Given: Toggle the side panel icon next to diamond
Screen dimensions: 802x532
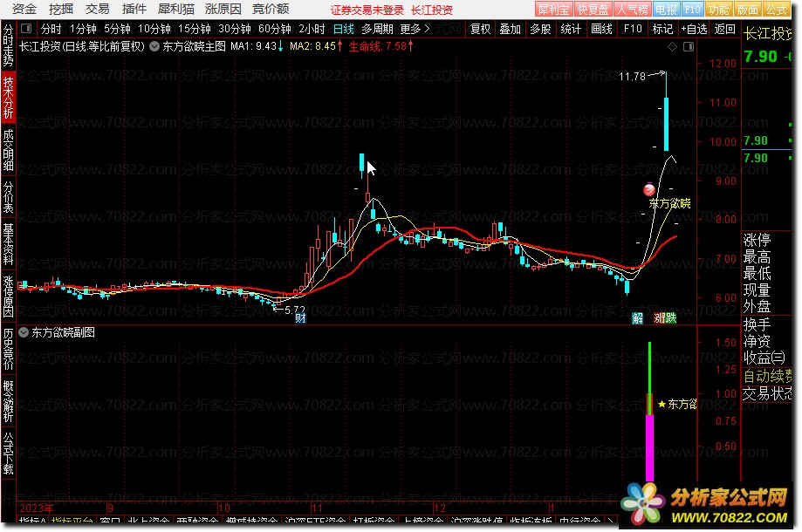Looking at the screenshot, I should click(x=689, y=46).
